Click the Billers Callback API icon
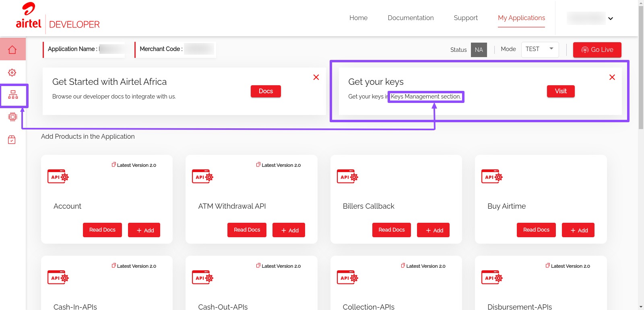 347,177
